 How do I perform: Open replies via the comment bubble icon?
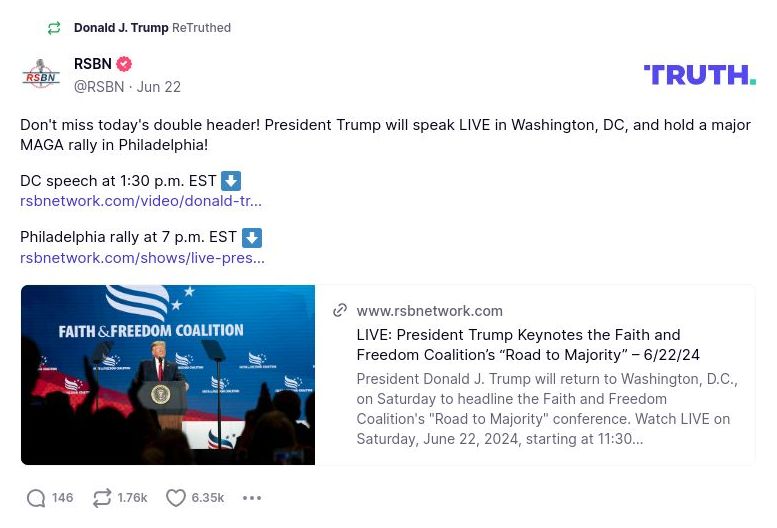click(x=36, y=498)
